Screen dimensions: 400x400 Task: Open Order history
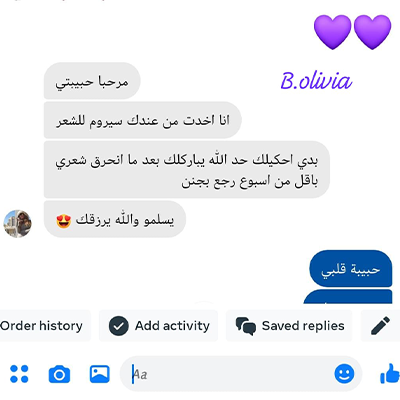41,326
